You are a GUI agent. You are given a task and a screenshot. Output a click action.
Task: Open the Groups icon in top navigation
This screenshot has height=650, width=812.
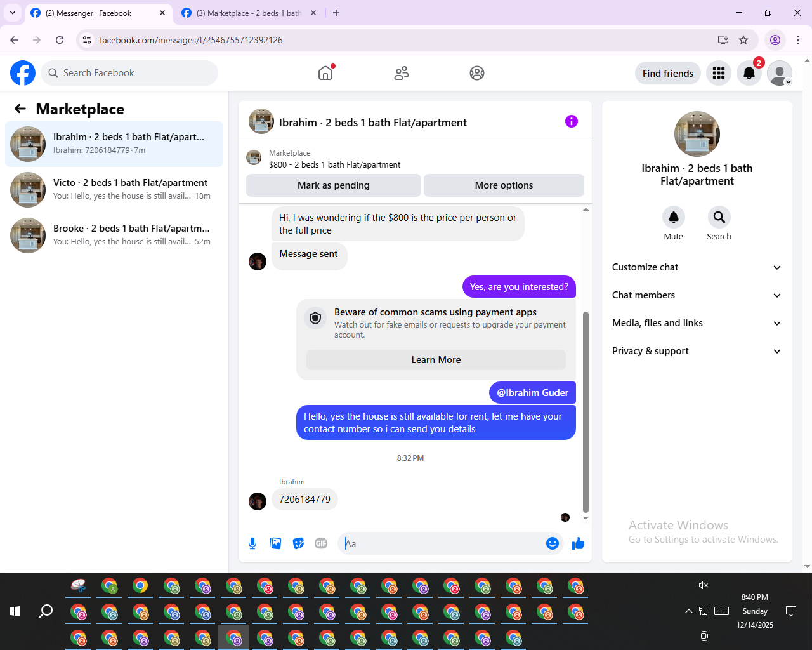(477, 73)
